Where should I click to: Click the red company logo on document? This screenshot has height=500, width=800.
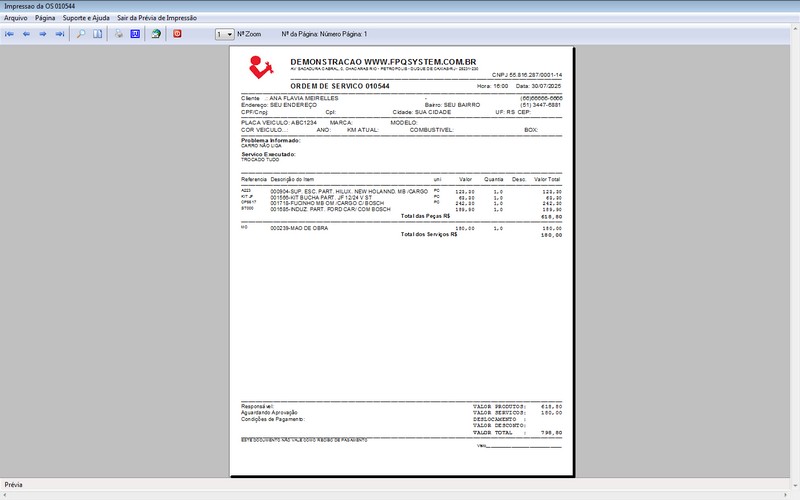(x=260, y=66)
